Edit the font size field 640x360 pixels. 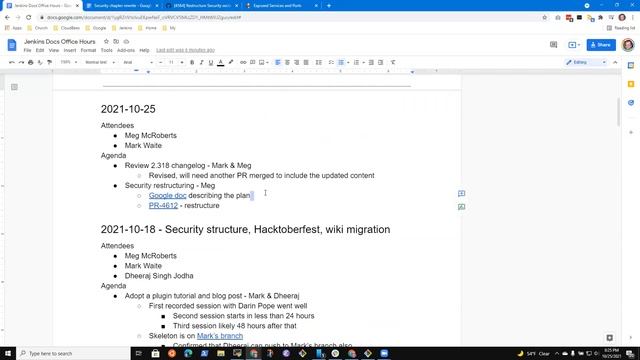tap(171, 62)
